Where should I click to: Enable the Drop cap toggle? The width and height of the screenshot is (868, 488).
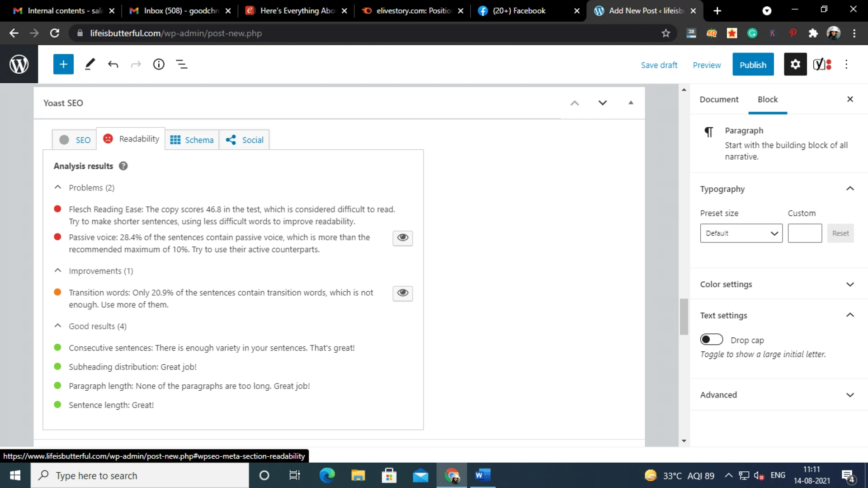pos(711,340)
